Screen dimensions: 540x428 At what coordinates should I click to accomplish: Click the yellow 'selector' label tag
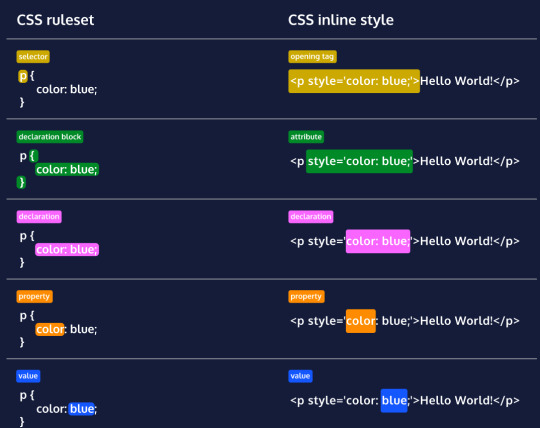pos(33,56)
